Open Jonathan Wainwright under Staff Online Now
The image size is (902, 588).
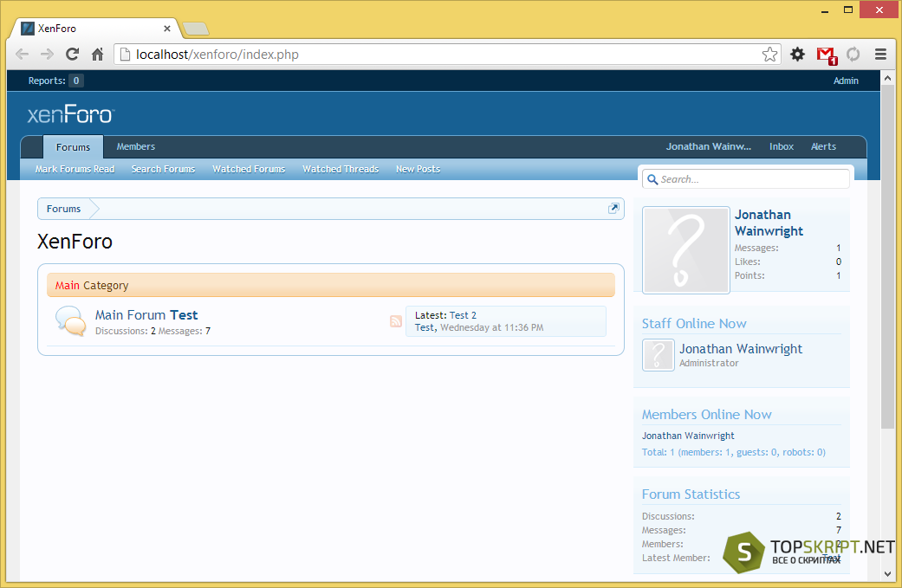pyautogui.click(x=740, y=349)
